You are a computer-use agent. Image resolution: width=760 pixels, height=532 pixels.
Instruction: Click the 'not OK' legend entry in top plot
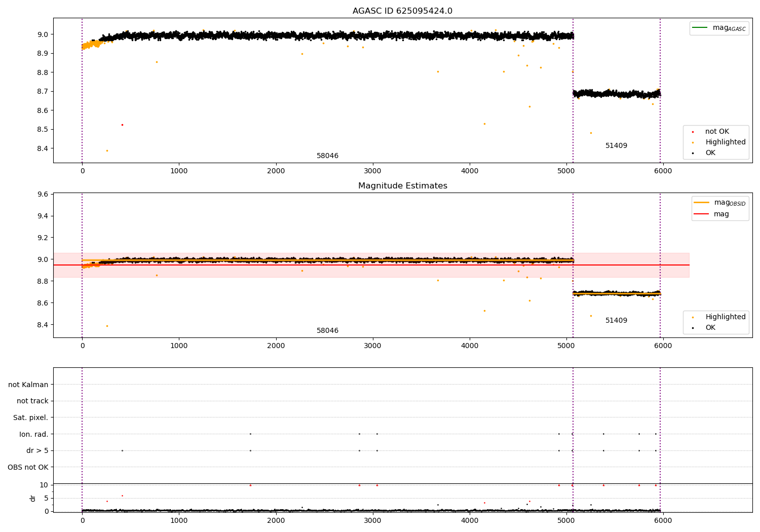[717, 132]
